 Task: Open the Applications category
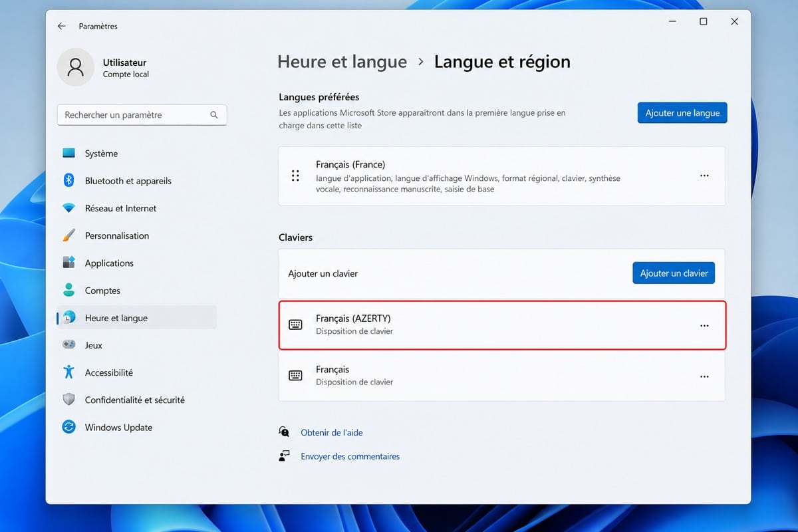pos(137,263)
